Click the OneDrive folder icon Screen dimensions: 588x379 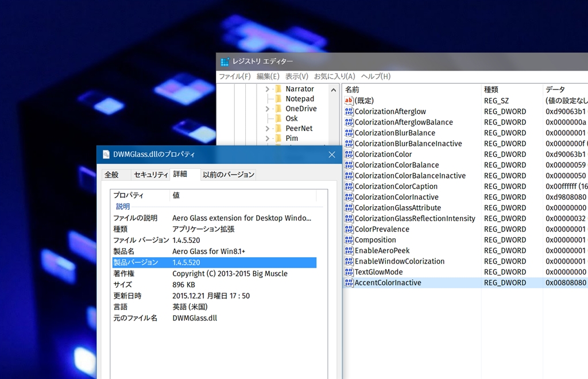coord(278,109)
